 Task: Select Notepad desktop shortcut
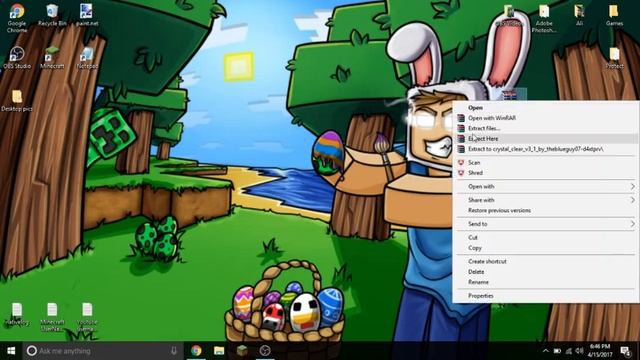coord(87,58)
